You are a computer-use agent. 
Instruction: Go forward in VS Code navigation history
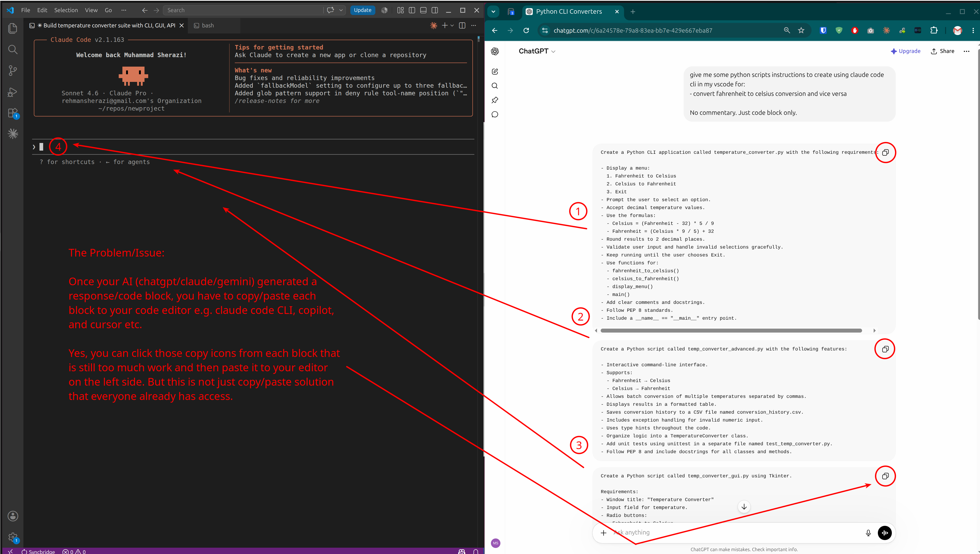[156, 10]
